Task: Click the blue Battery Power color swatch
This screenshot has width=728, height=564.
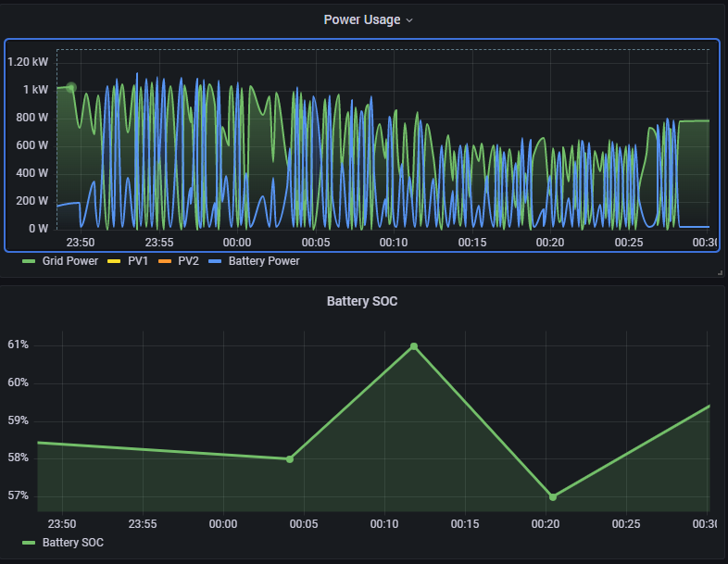Action: (x=215, y=261)
